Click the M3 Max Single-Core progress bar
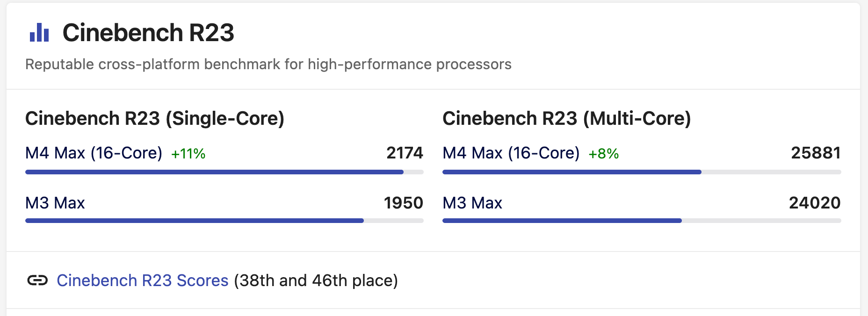868x316 pixels. (x=195, y=221)
